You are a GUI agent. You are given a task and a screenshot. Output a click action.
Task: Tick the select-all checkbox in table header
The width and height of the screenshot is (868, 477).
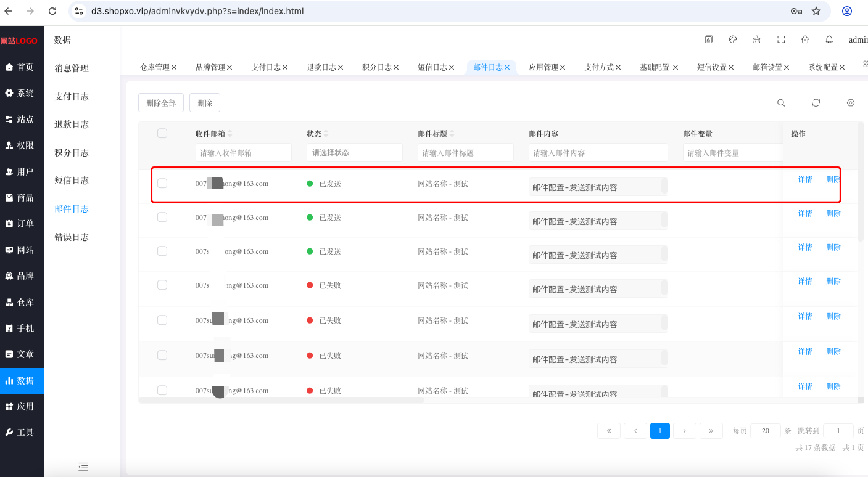tap(162, 133)
